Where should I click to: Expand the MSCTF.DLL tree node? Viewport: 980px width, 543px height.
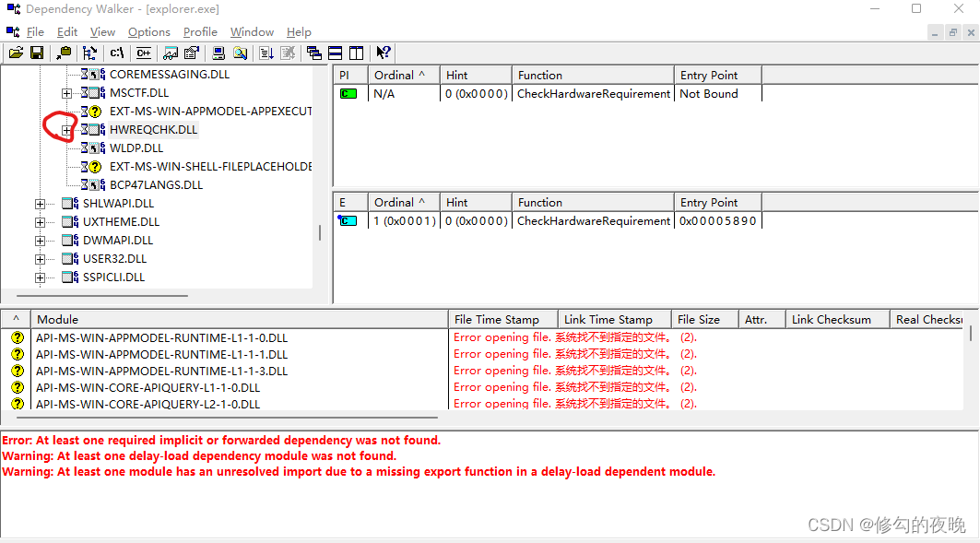(67, 93)
